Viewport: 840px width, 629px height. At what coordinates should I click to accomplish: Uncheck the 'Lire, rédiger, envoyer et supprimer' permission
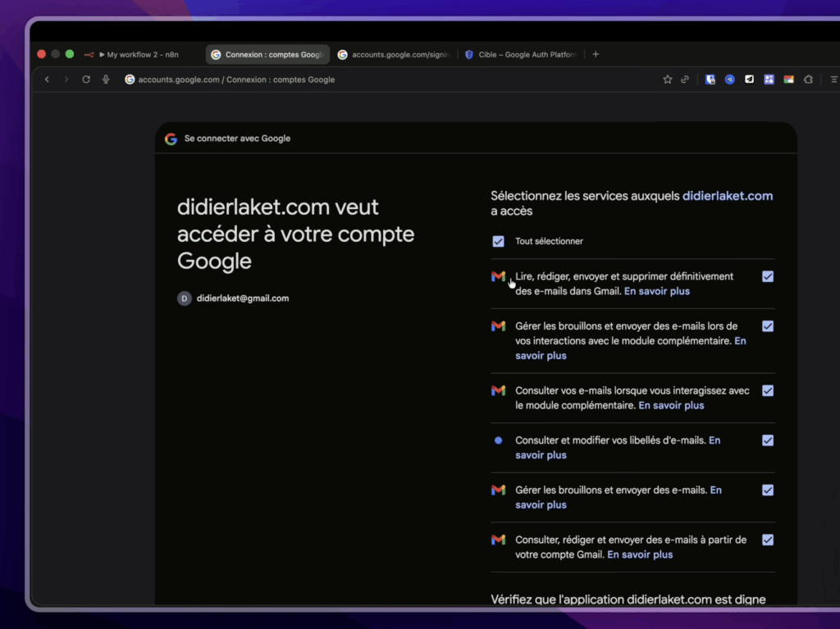(768, 276)
